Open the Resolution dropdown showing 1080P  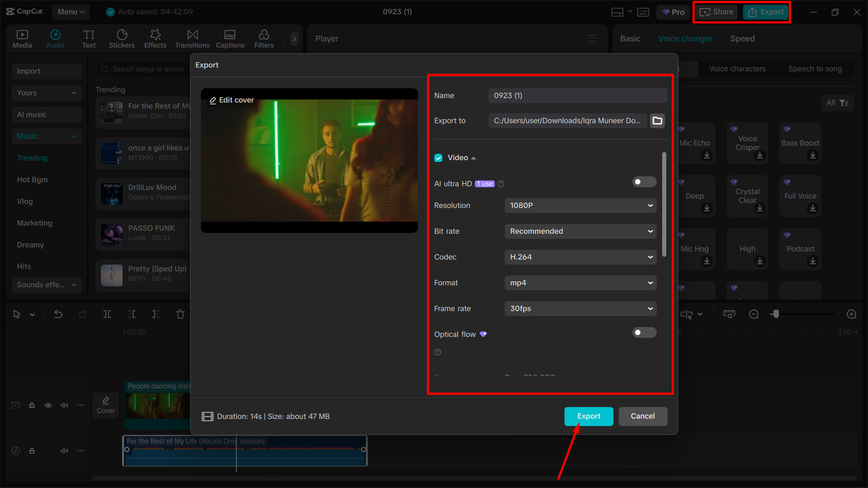(580, 205)
